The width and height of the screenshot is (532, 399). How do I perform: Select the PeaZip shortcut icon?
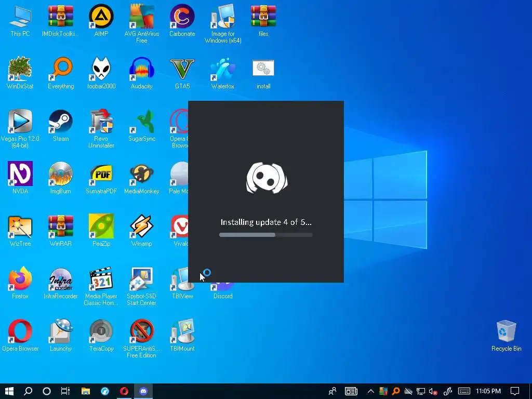tap(101, 227)
